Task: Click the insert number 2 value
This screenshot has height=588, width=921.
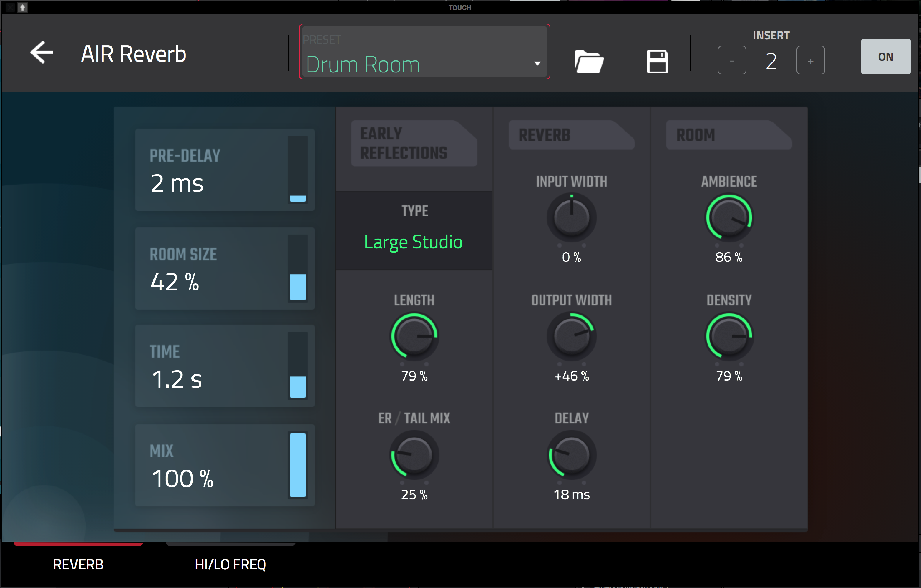Action: click(x=771, y=61)
